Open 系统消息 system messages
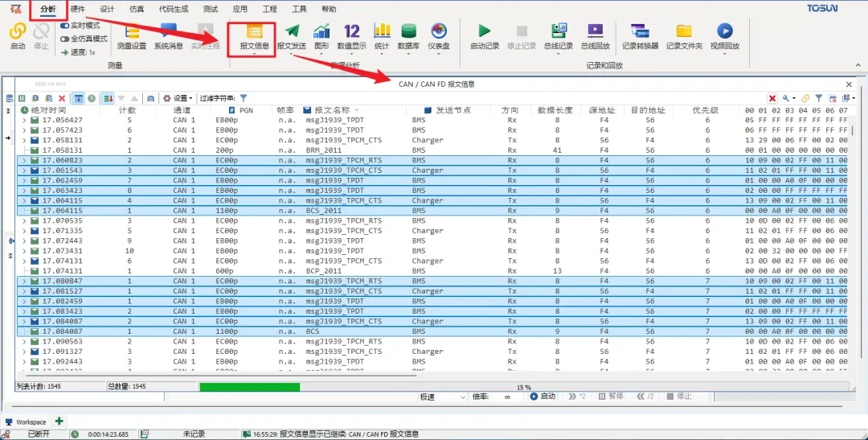The height and width of the screenshot is (440, 868). 168,37
